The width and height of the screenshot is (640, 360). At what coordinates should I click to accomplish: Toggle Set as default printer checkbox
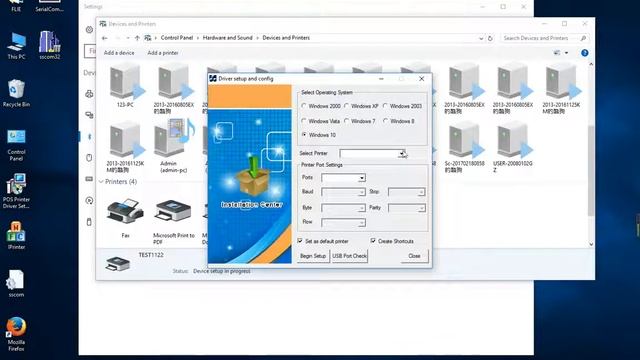point(300,241)
